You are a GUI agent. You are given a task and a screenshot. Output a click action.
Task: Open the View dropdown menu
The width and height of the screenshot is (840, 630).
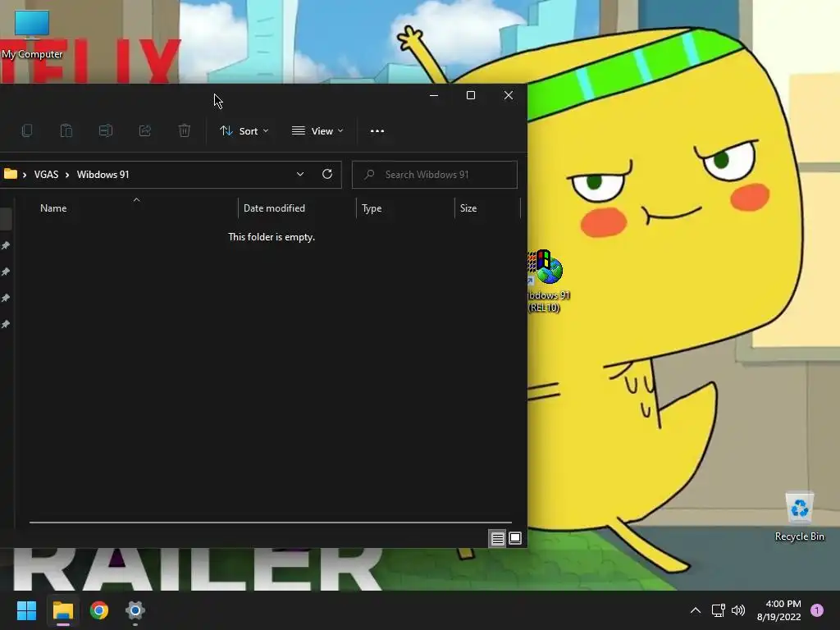(x=317, y=130)
